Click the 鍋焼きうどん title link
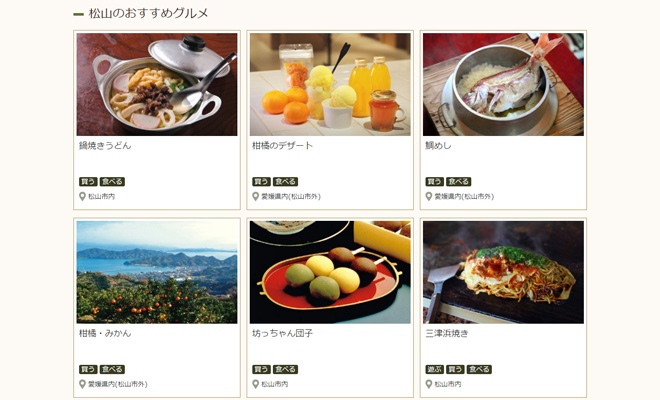The height and width of the screenshot is (400, 660). click(105, 146)
